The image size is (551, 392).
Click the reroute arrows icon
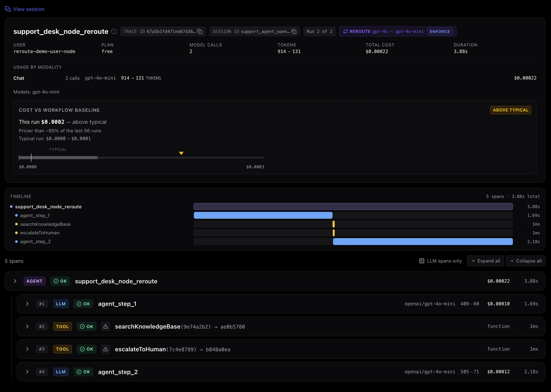(x=345, y=31)
